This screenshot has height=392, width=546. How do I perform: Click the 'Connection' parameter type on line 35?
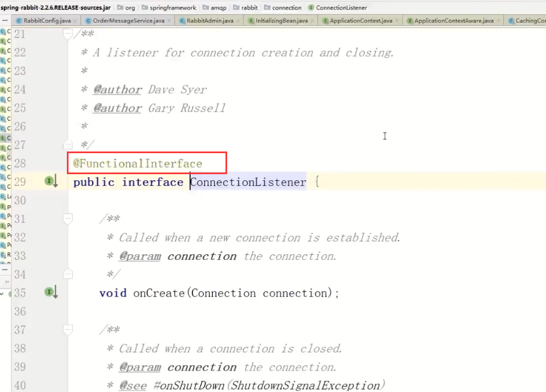click(x=223, y=292)
